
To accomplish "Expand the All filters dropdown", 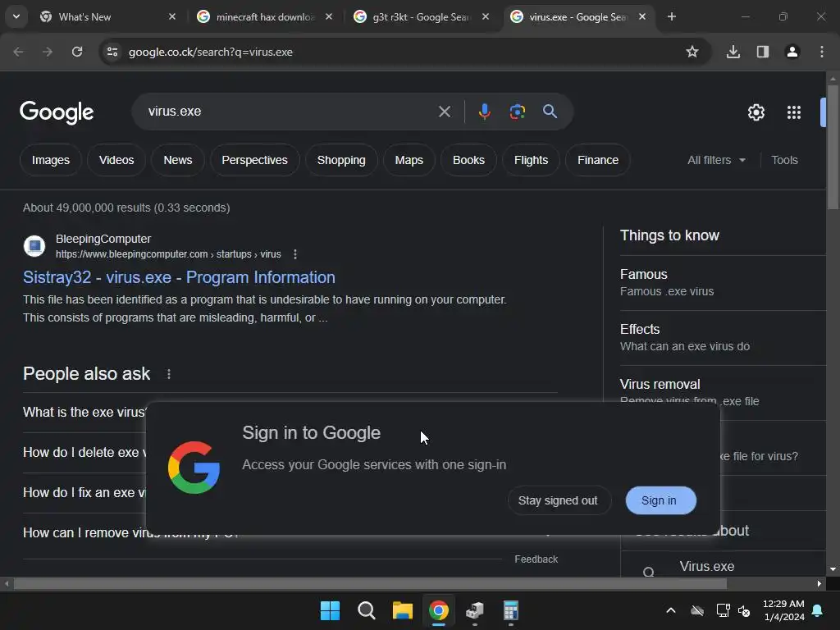I will tap(716, 160).
